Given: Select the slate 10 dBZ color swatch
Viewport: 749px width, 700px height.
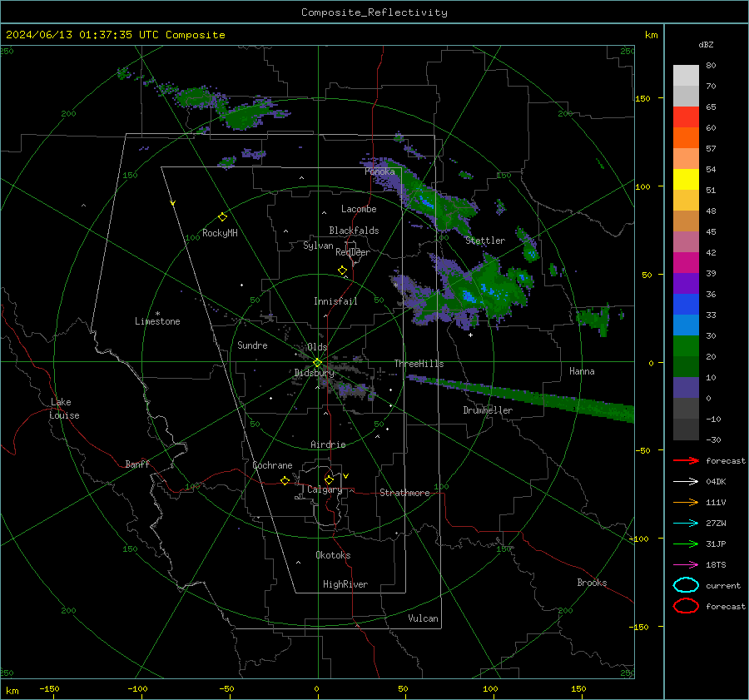Looking at the screenshot, I should [686, 388].
